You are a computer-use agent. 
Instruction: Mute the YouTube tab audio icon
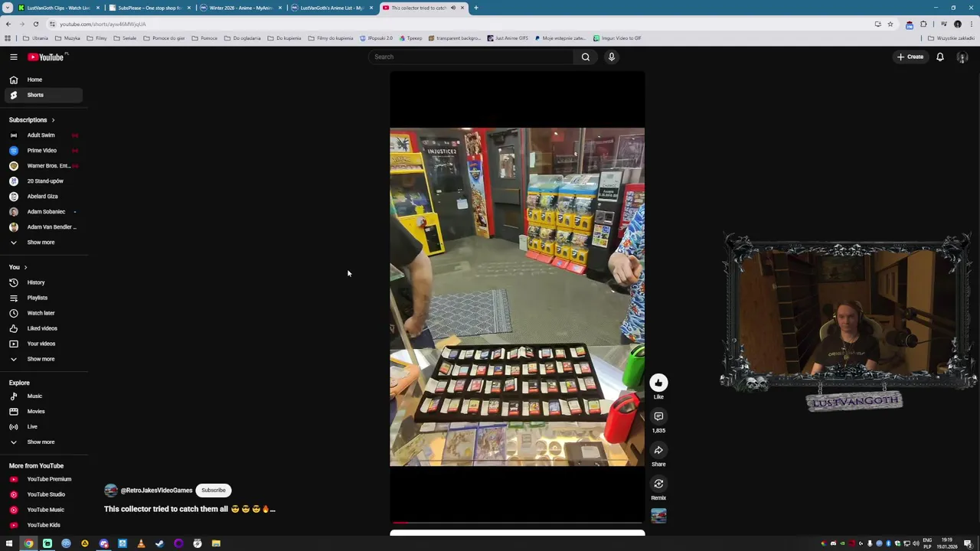[452, 8]
